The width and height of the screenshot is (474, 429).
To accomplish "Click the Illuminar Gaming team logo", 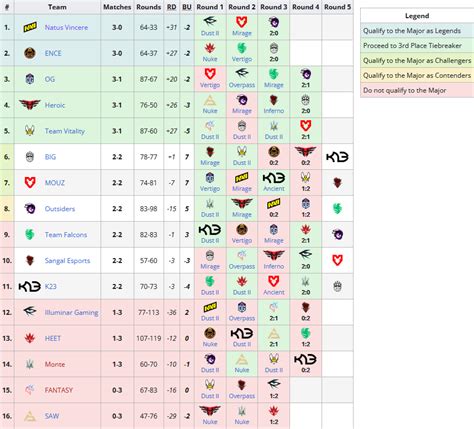I will [30, 312].
